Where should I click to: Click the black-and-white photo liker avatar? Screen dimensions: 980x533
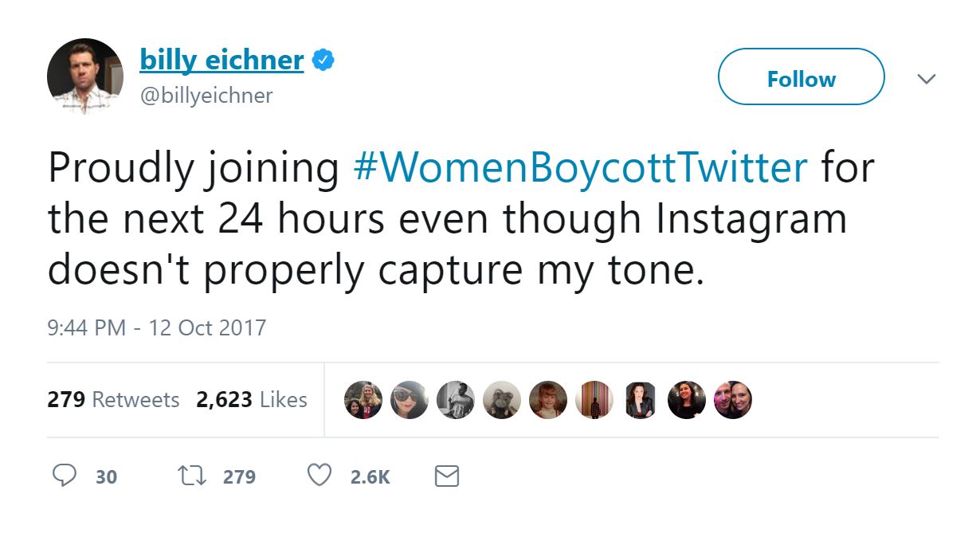click(456, 400)
